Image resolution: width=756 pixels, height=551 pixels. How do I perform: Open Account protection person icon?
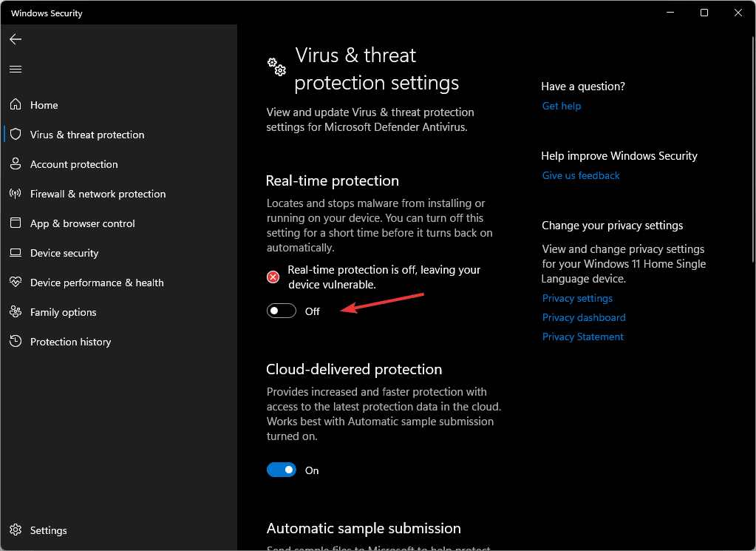[x=16, y=164]
